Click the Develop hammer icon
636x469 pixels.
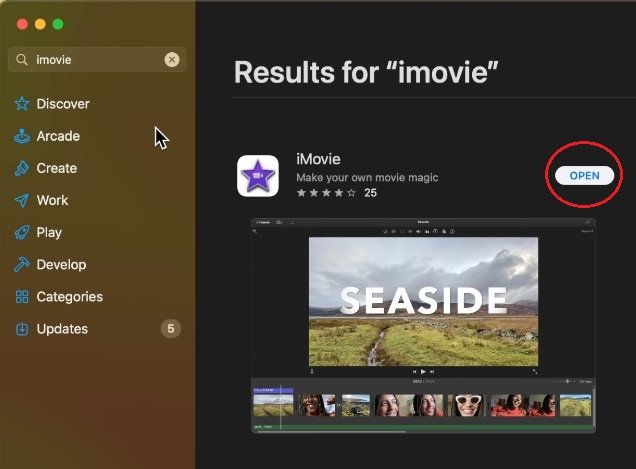22,265
